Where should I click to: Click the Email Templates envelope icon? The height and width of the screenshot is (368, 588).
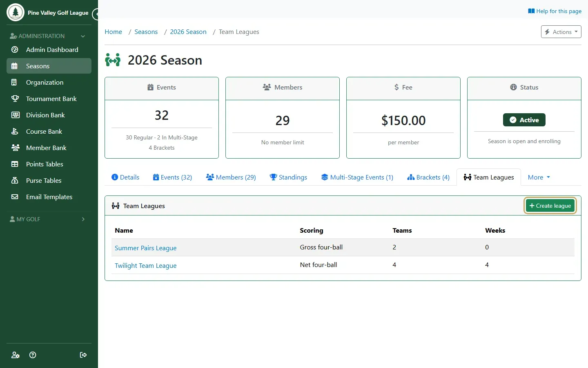click(x=15, y=197)
